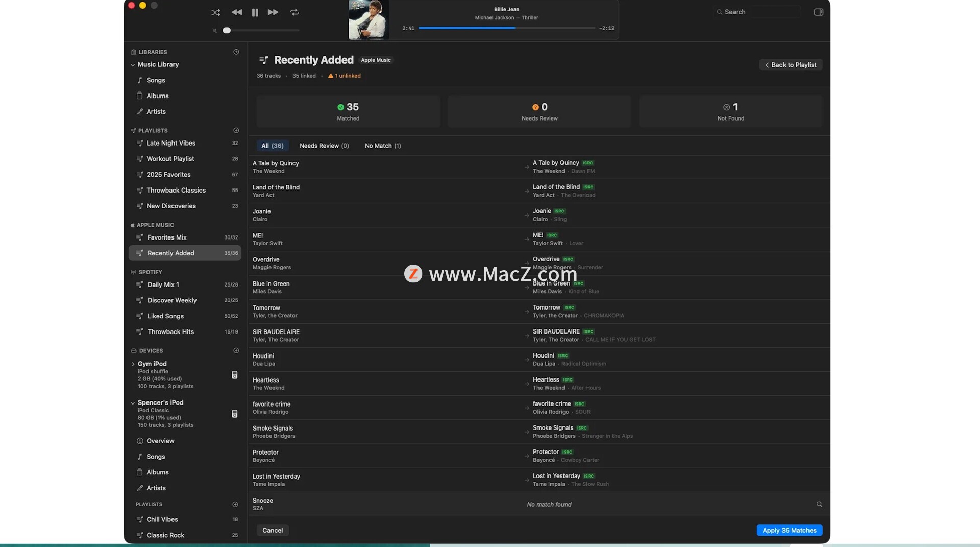The height and width of the screenshot is (547, 980).
Task: Select the Classic Rock iPod playlist
Action: (185, 536)
